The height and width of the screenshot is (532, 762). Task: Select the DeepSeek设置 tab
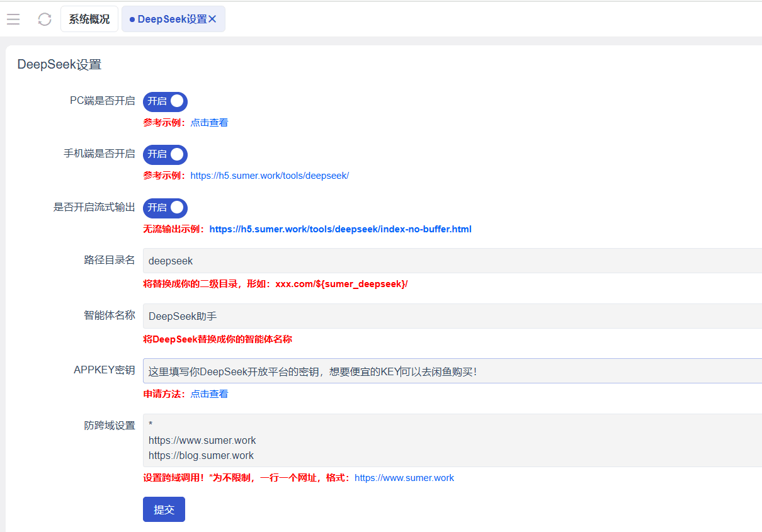tap(173, 20)
